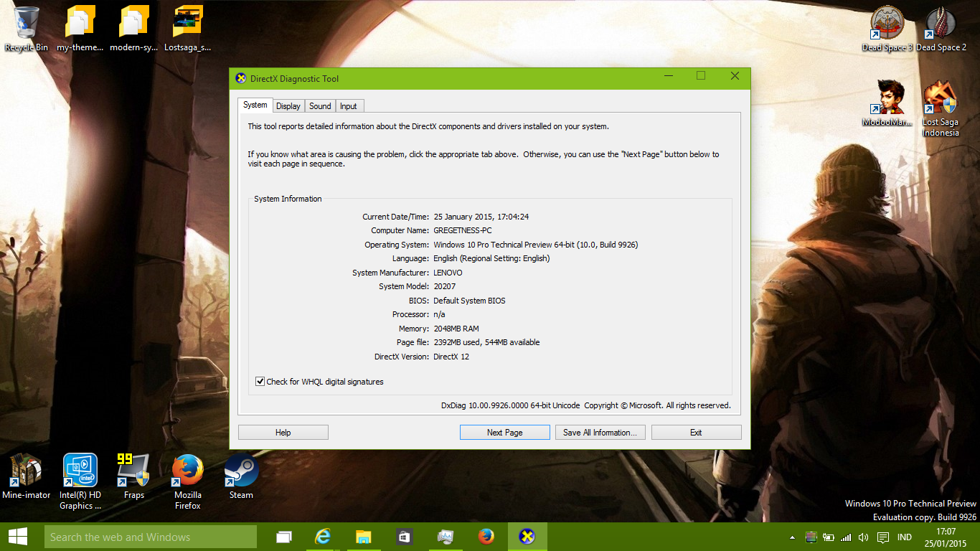Open the modern-sy desktop folder
Viewport: 980px width, 551px height.
(134, 29)
